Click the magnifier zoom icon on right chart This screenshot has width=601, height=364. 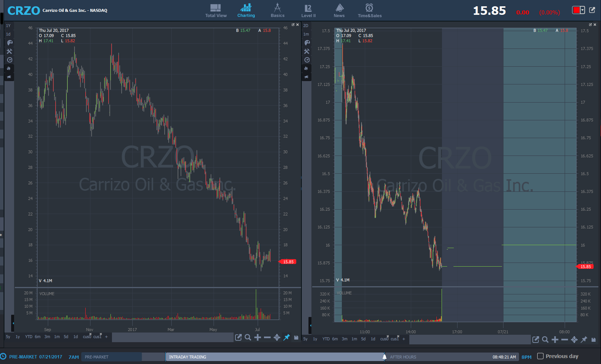point(545,340)
